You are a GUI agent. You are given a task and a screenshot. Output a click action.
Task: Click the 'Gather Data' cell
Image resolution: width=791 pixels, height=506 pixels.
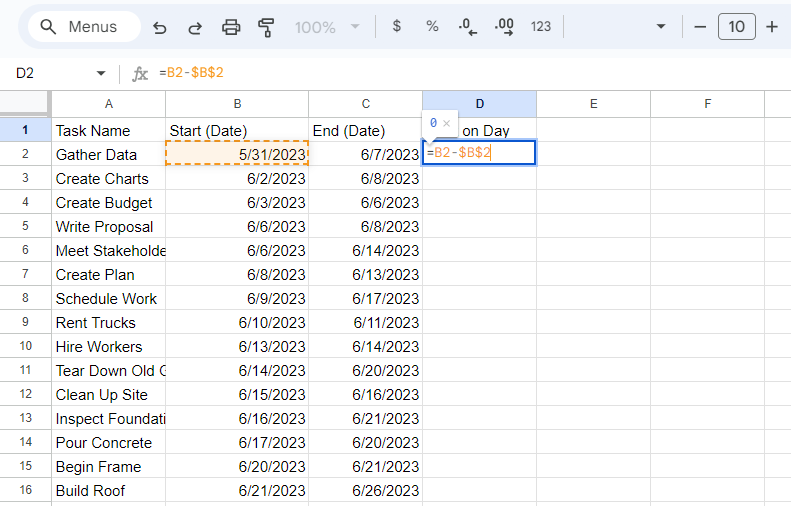108,154
